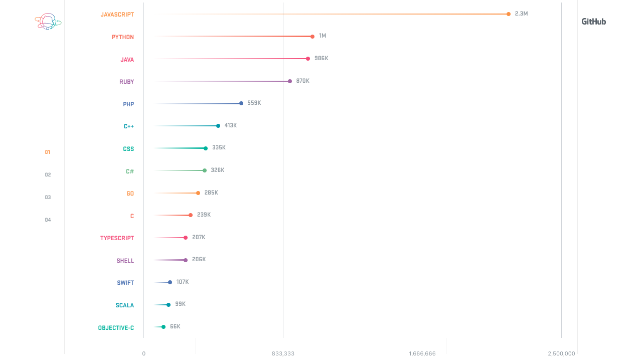Click the 833,333 axis tick label
Image resolution: width=642 pixels, height=364 pixels.
click(283, 354)
